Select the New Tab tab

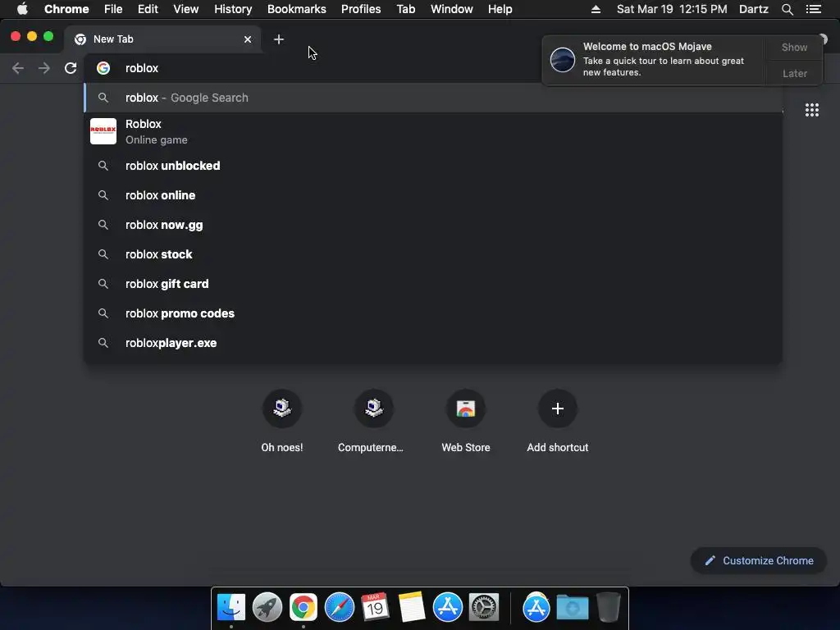[x=162, y=39]
